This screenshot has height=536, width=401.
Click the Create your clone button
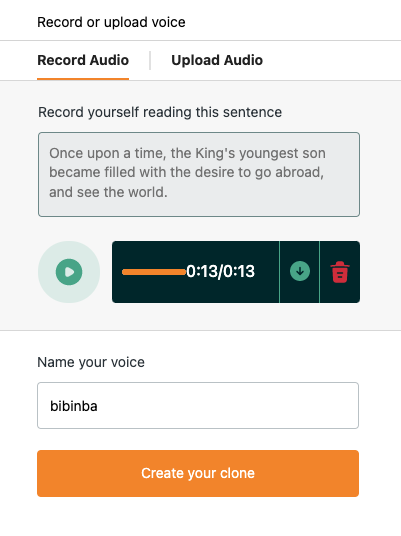198,473
